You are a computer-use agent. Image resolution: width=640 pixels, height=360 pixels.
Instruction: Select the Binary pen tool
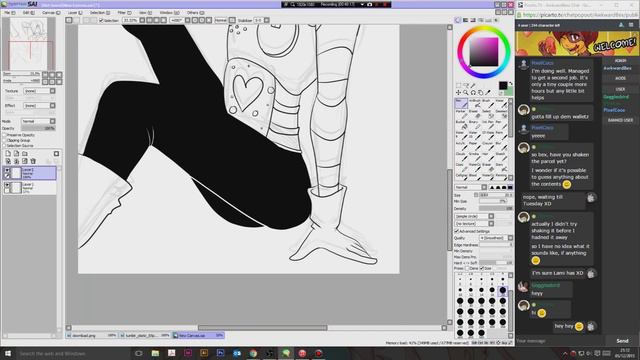(474, 124)
